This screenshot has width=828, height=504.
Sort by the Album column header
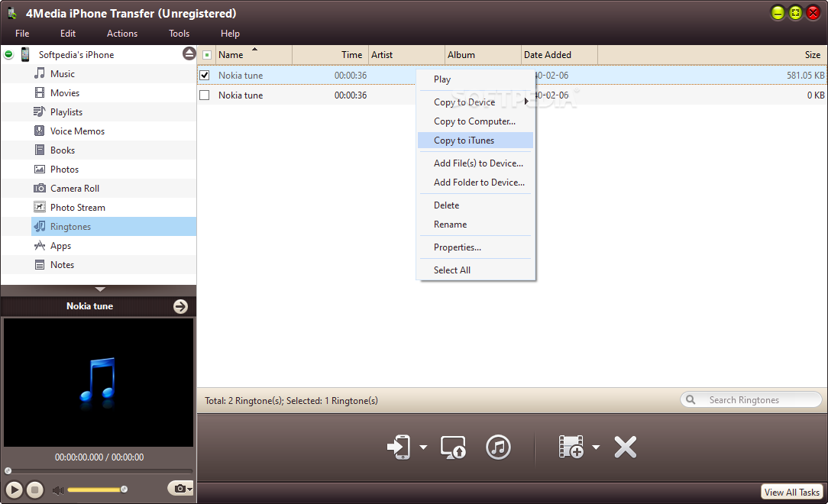coord(484,55)
